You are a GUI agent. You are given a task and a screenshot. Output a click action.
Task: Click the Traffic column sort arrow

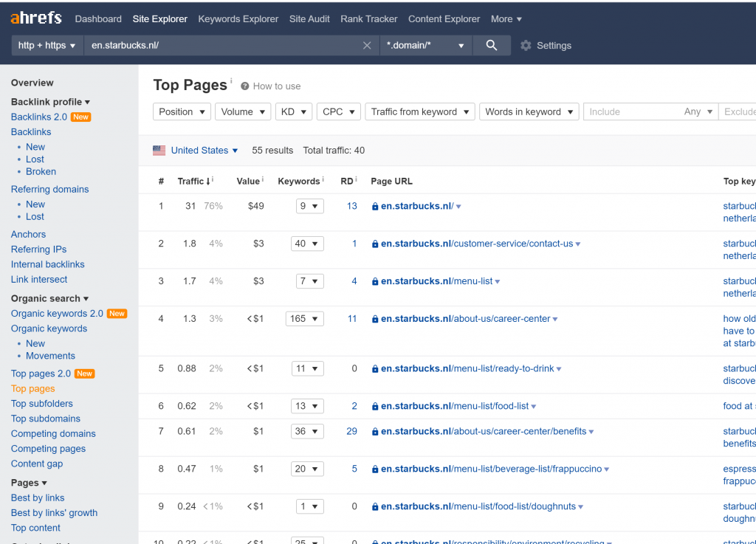click(207, 182)
